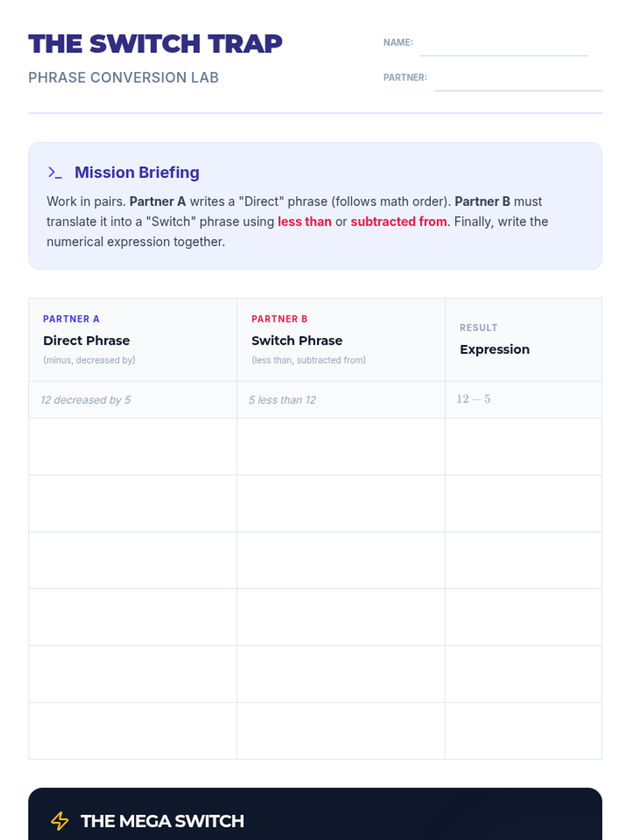Screen dimensions: 630x840
Task: Click the example cell '5 less than 12'
Action: pos(282,400)
